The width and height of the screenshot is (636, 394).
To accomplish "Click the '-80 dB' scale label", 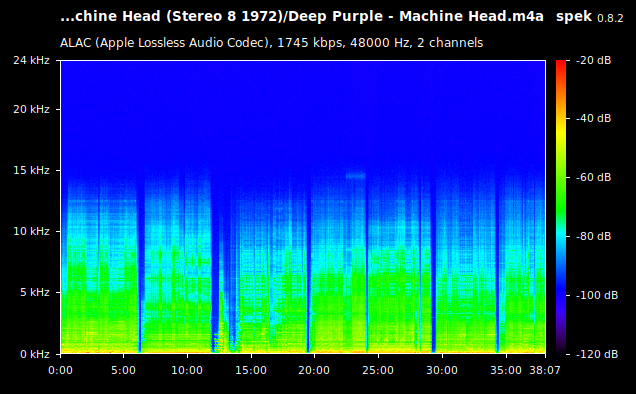I will pos(593,236).
